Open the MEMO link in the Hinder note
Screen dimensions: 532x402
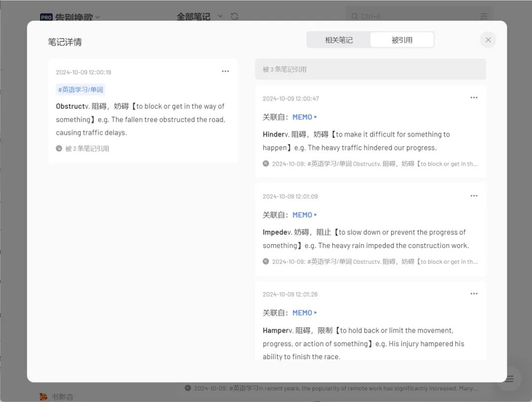pyautogui.click(x=302, y=117)
